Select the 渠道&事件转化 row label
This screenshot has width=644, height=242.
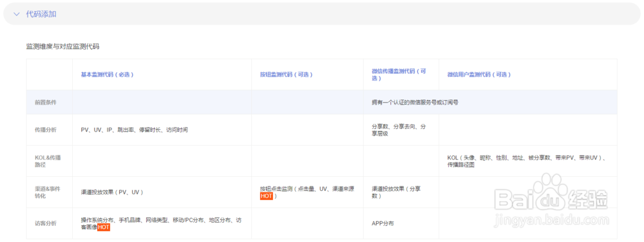tap(46, 192)
